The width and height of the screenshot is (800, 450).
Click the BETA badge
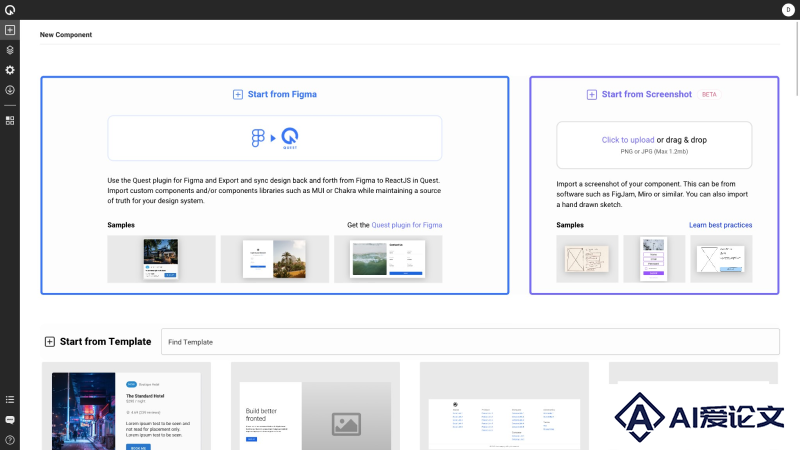(709, 94)
